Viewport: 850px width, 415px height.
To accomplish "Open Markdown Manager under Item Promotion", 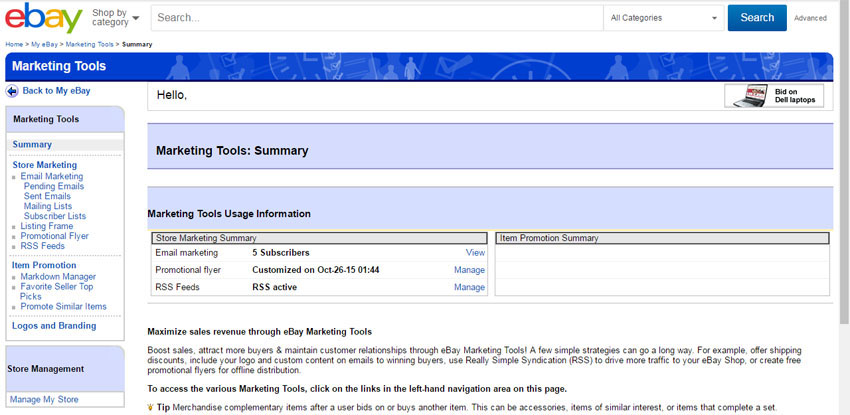I will click(x=58, y=277).
